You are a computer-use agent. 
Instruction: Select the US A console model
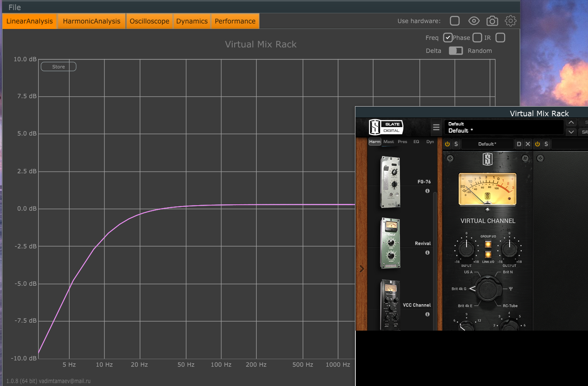[x=468, y=272]
